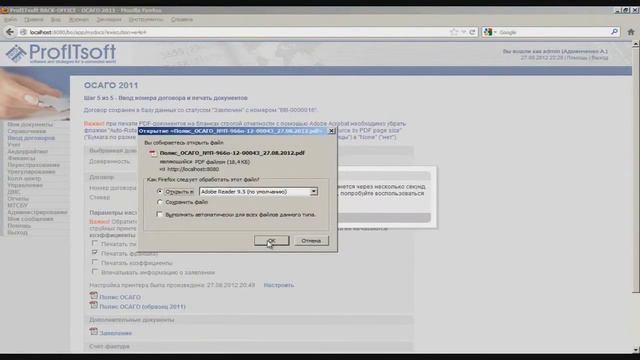Click the ProfITsoft logo
Screen dimensions: 640x360
61,53
